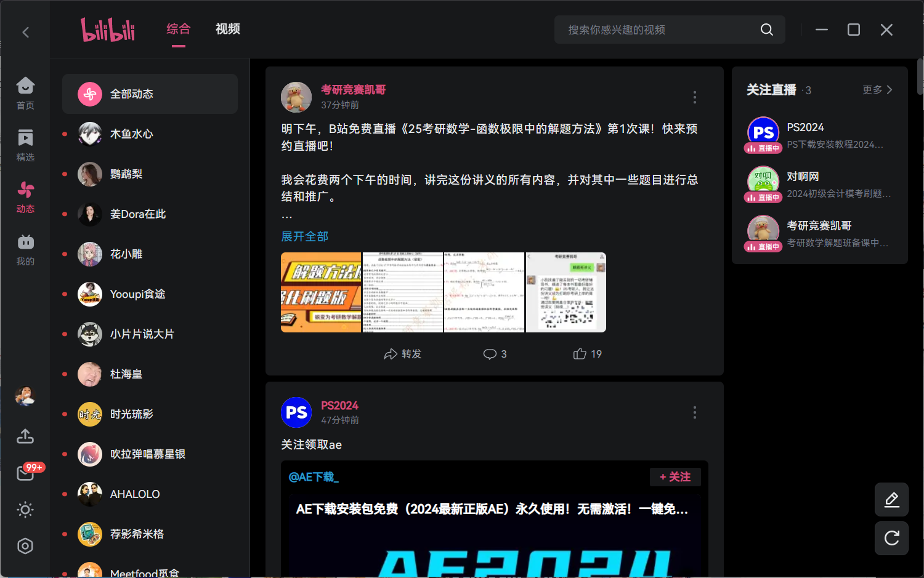924x578 pixels.
Task: Open 花小雕's updates
Action: pos(150,254)
